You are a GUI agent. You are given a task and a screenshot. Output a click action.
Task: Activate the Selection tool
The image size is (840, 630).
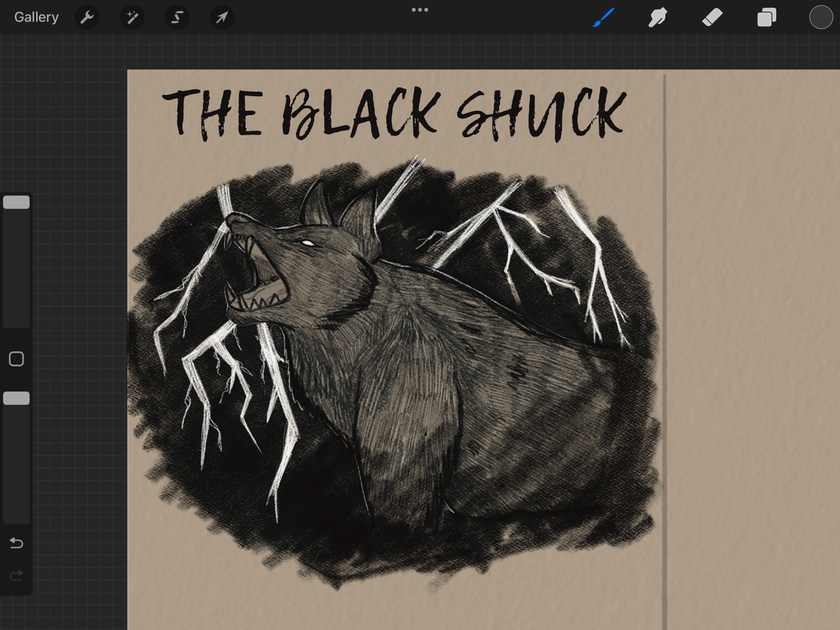tap(177, 17)
